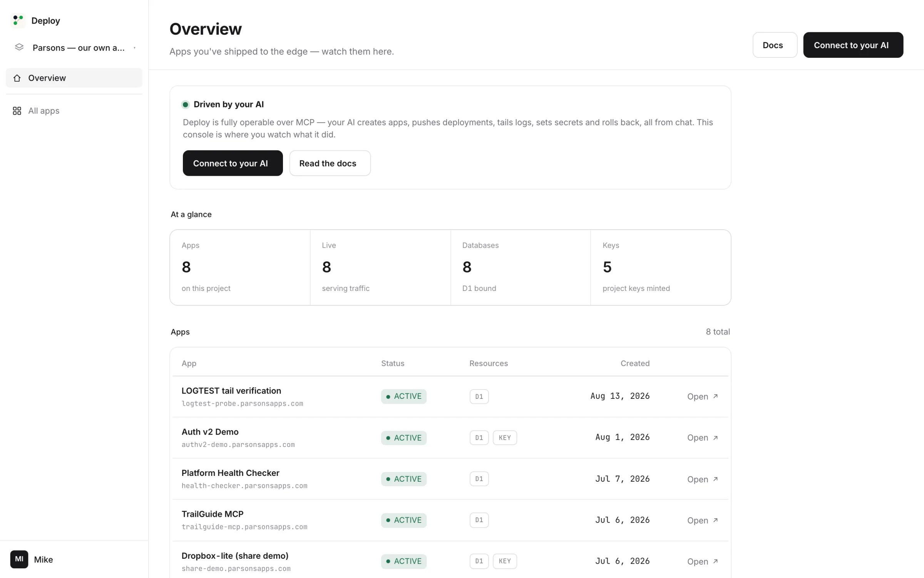This screenshot has height=578, width=924.
Task: Open Docs from the page header
Action: point(775,45)
